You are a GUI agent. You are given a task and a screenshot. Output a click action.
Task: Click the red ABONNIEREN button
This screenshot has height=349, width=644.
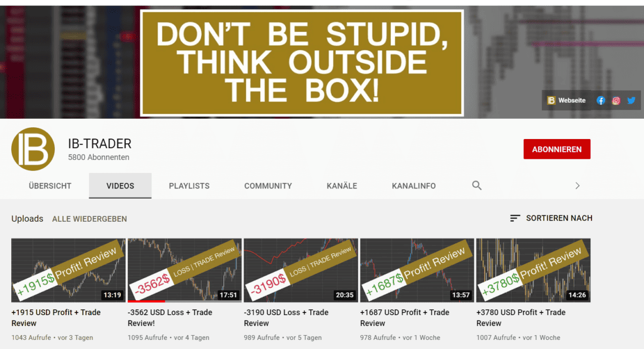[x=557, y=149]
